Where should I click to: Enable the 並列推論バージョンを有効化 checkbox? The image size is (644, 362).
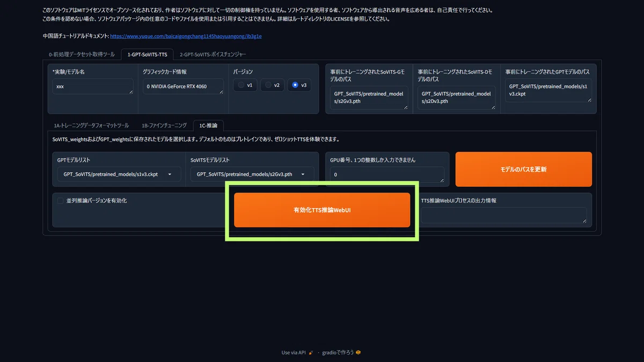tap(61, 201)
